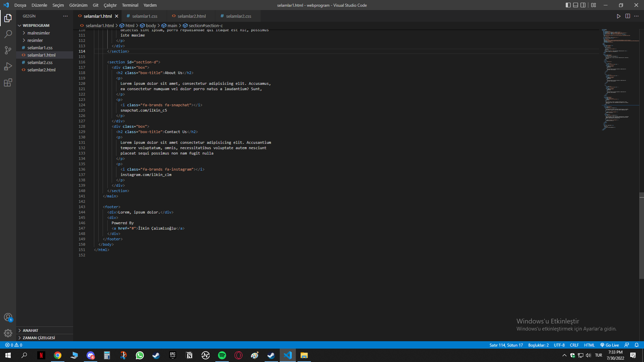Click section#section-c breadcrumb segment
This screenshot has height=362, width=644.
coord(203,25)
